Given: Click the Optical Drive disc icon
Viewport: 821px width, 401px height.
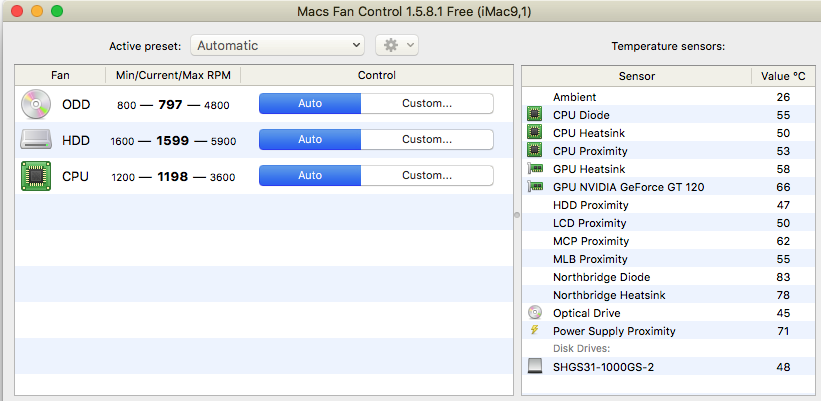Looking at the screenshot, I should 535,313.
